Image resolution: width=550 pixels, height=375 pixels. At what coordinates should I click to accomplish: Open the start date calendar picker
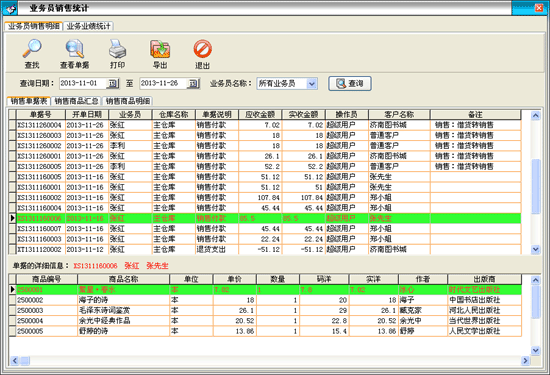(113, 83)
